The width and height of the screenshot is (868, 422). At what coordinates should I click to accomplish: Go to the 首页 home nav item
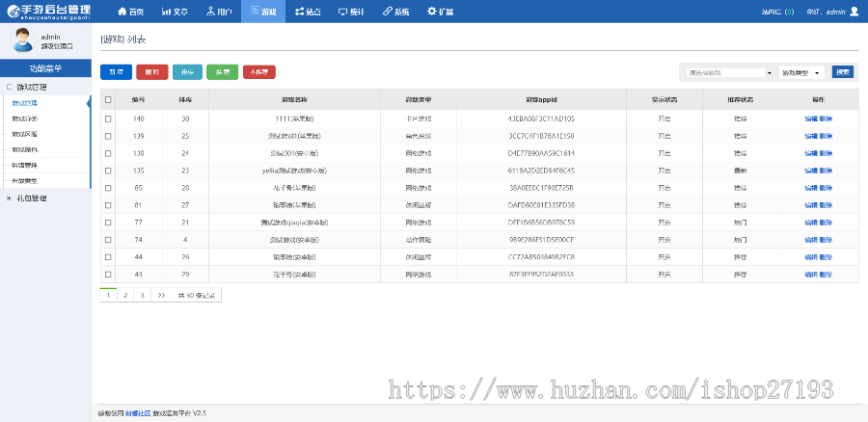[x=130, y=12]
